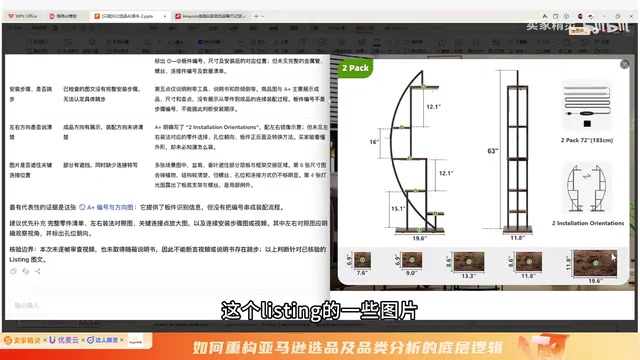
Task: Click the side-view shelf diagram
Action: click(x=517, y=151)
